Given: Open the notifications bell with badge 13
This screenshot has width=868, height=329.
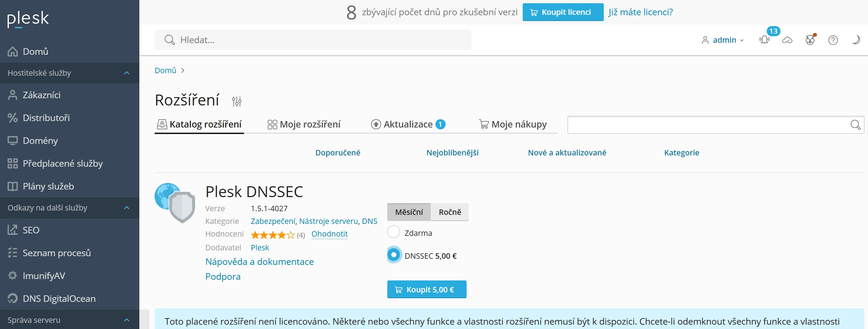Looking at the screenshot, I should pyautogui.click(x=764, y=40).
